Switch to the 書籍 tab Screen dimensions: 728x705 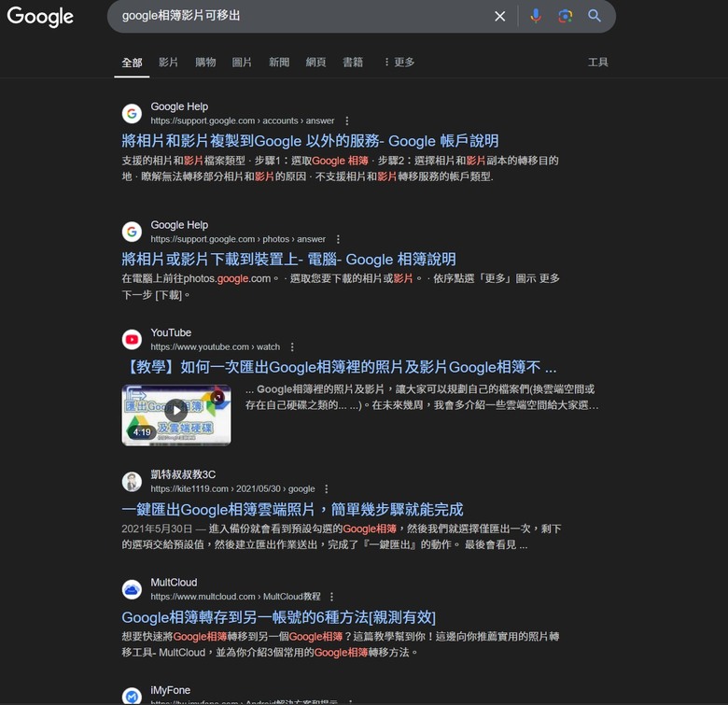[353, 62]
